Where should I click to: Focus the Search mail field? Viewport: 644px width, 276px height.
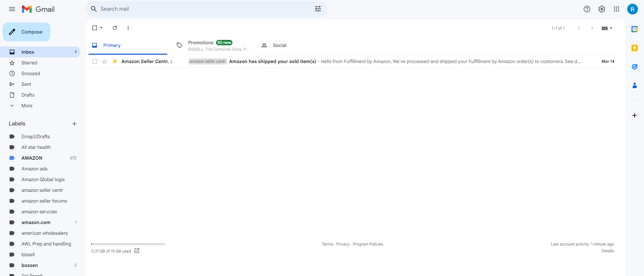click(x=207, y=9)
